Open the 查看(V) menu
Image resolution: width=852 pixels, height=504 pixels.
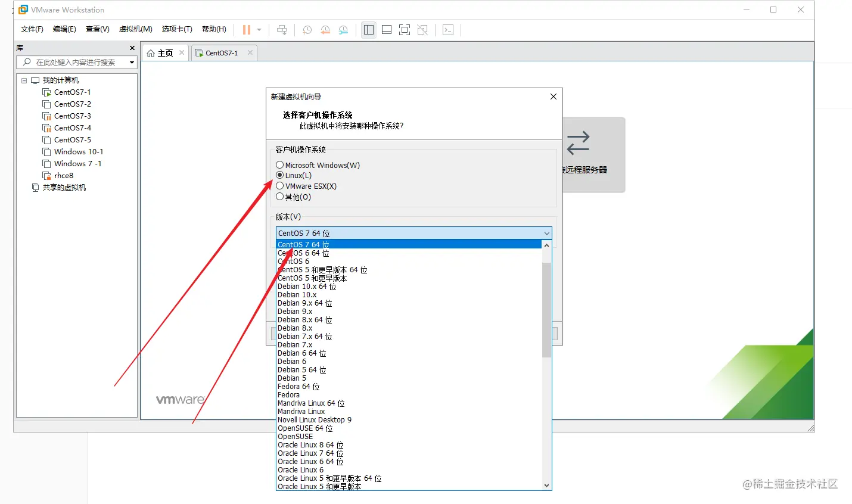pyautogui.click(x=97, y=29)
